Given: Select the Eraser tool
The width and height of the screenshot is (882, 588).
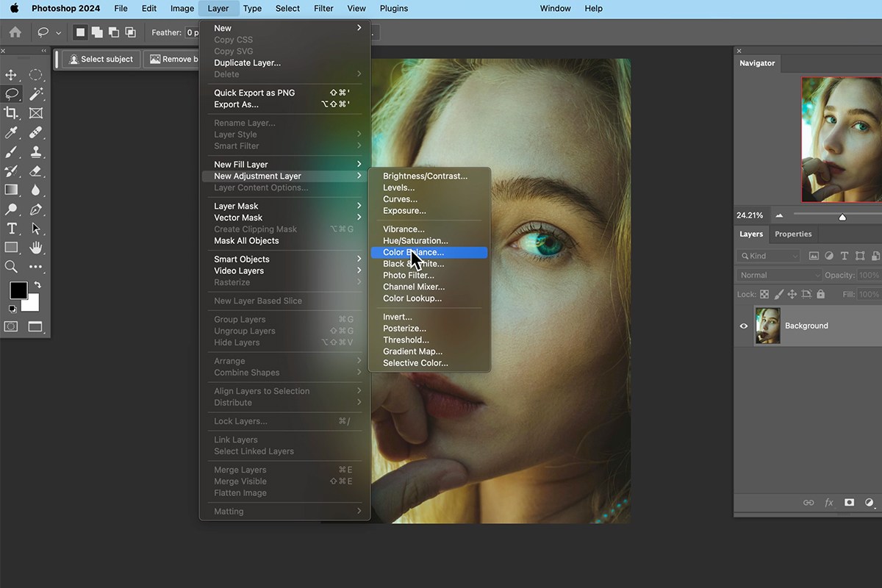Looking at the screenshot, I should [35, 171].
